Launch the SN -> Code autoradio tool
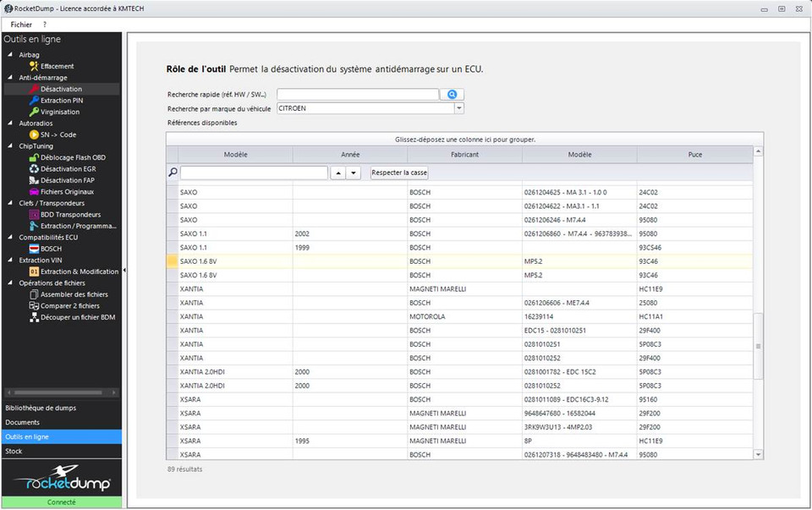This screenshot has width=812, height=510. pos(58,134)
